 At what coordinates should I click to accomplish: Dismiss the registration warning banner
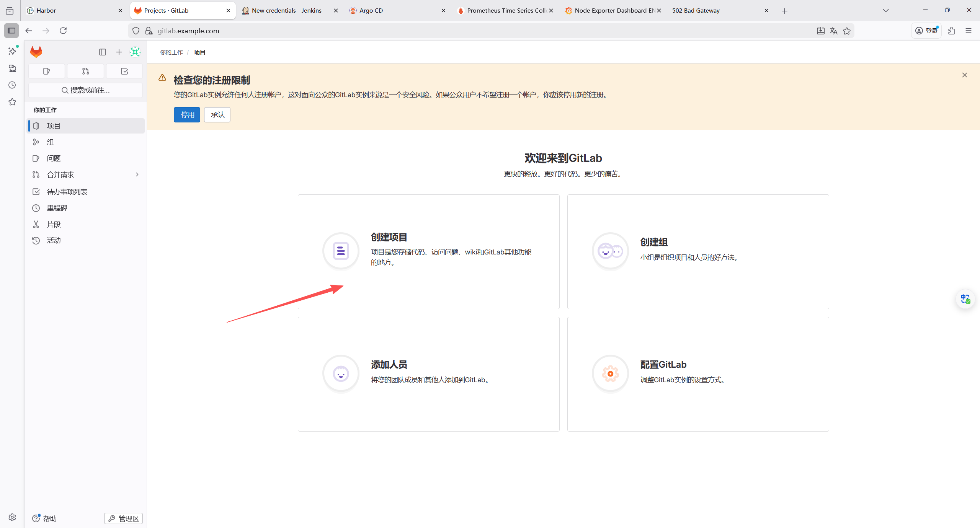964,75
